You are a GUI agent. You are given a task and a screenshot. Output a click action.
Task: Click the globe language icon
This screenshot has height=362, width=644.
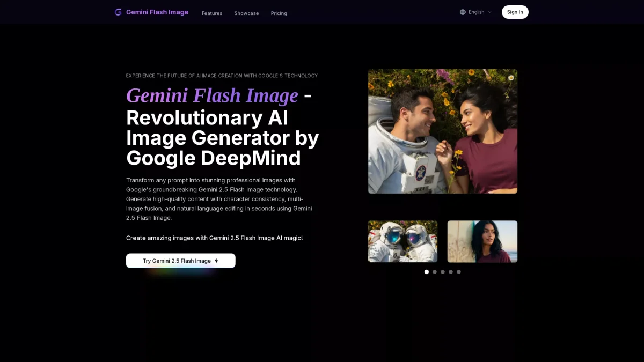click(x=463, y=12)
